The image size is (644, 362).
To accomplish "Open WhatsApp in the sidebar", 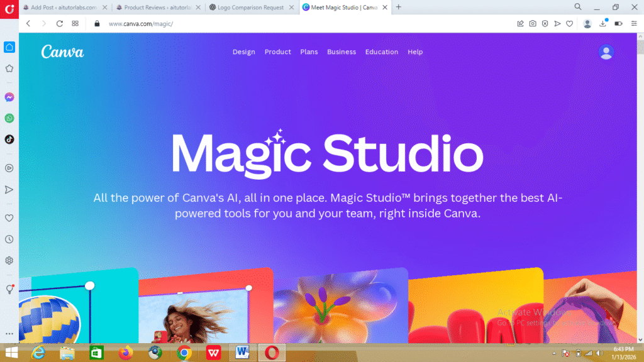I will tap(9, 118).
